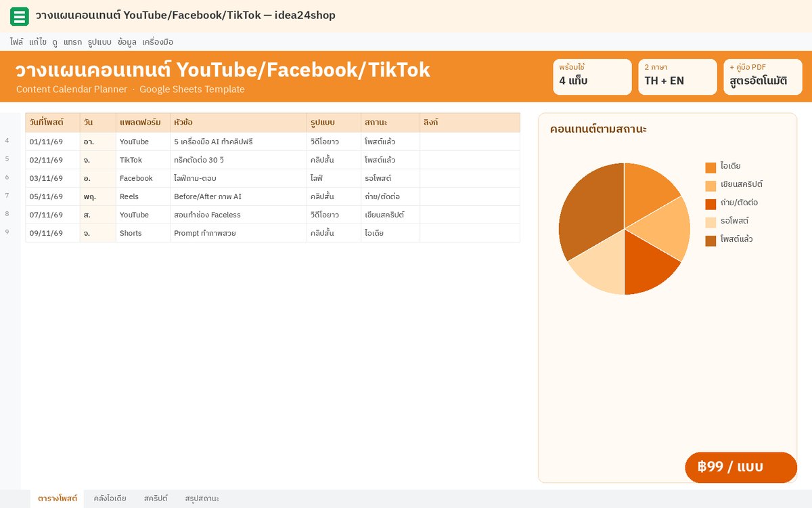Click date cell 07/11/69
Screen dimensions: 812x508
pyautogui.click(x=53, y=215)
